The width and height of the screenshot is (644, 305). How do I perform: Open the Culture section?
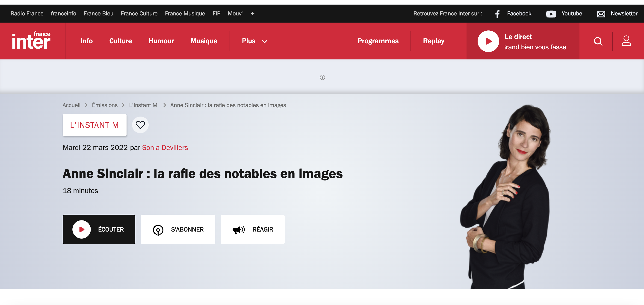pyautogui.click(x=121, y=41)
